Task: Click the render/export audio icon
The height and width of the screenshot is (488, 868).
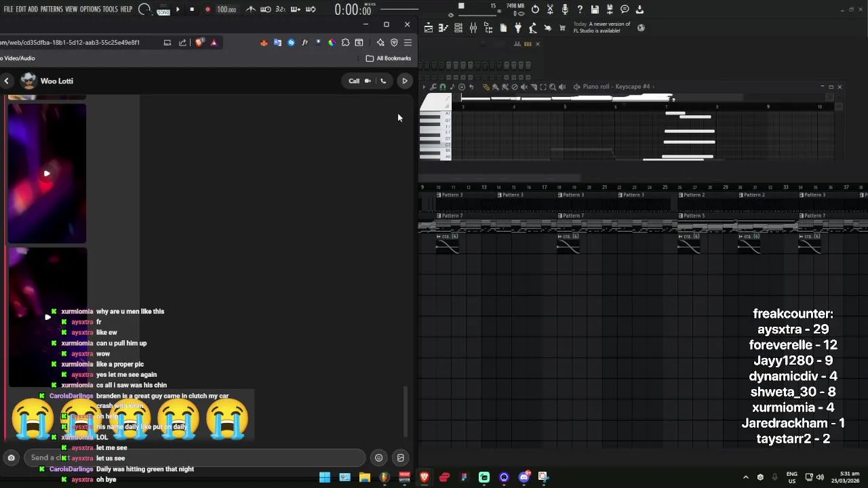Action: [610, 9]
